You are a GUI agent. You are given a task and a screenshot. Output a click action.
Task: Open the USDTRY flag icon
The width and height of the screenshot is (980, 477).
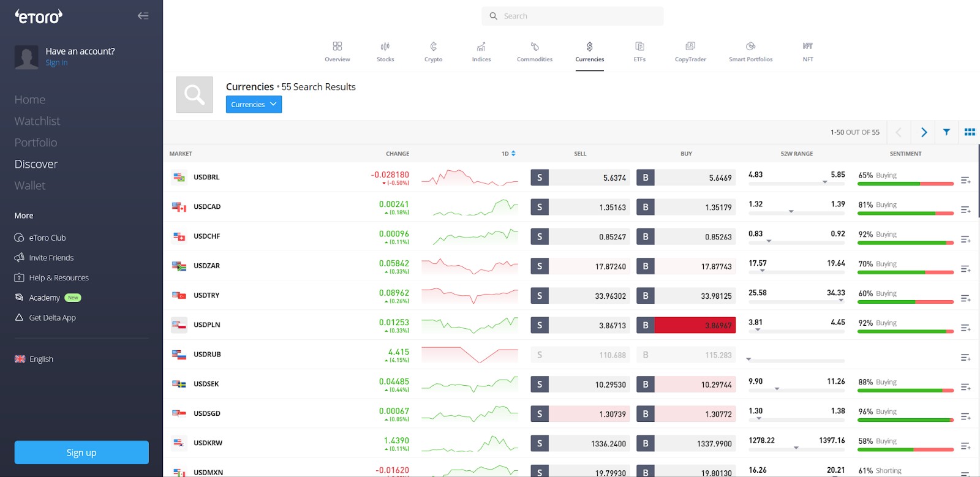pyautogui.click(x=179, y=296)
